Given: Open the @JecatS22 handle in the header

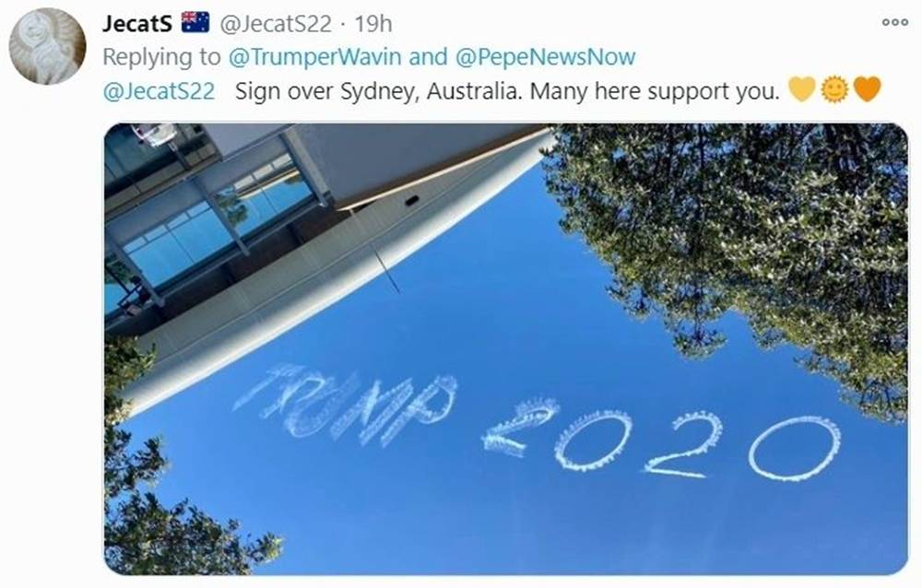Looking at the screenshot, I should 273,22.
